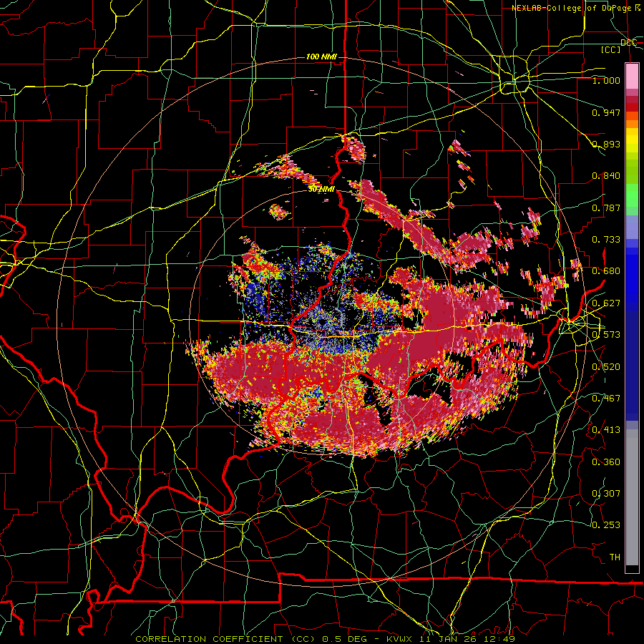The width and height of the screenshot is (644, 644).
Task: Click the 0.787 legend value
Action: pos(606,208)
